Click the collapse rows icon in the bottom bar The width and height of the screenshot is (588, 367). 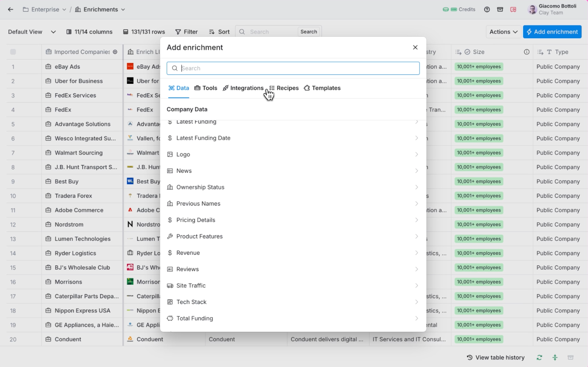click(x=555, y=358)
